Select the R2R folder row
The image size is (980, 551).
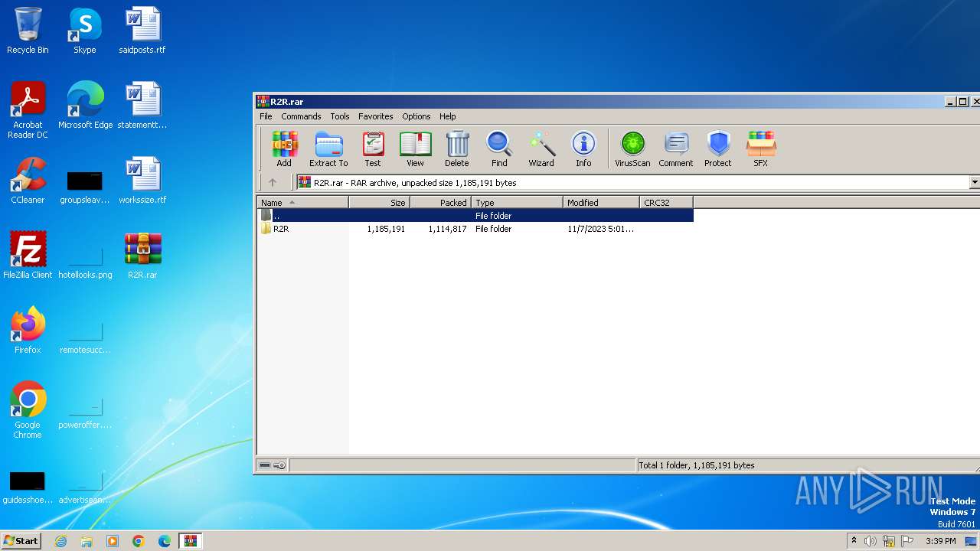pos(475,229)
